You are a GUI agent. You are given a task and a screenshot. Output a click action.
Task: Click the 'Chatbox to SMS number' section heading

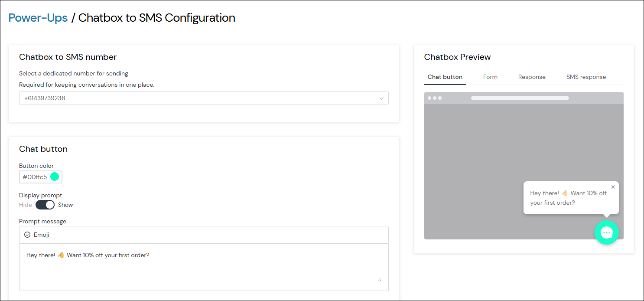[x=68, y=57]
